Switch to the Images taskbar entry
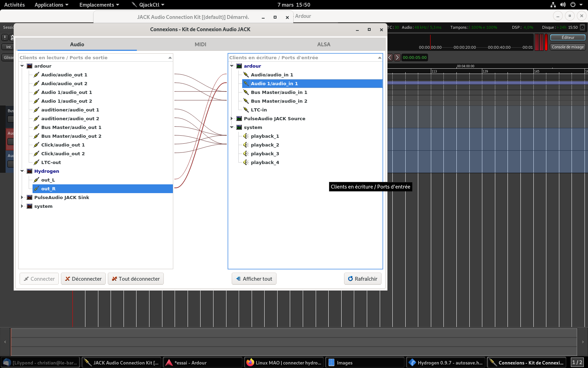 coord(365,363)
